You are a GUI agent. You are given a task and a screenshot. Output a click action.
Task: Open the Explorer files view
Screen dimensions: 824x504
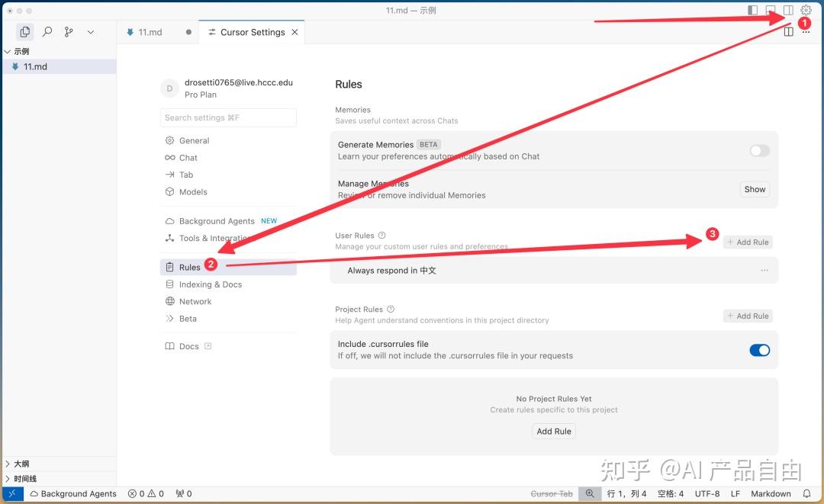click(x=24, y=32)
